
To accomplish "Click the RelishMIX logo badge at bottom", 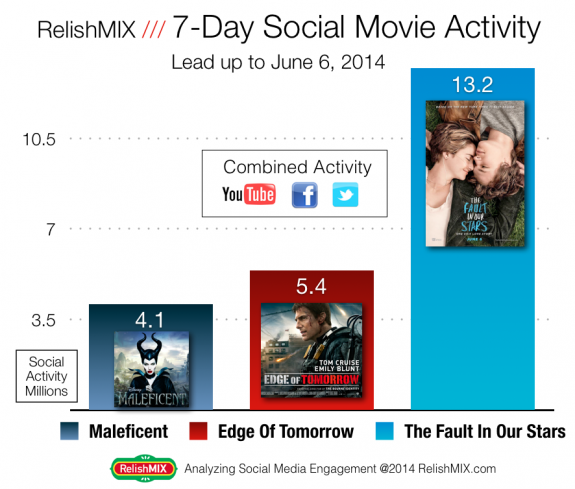I will (144, 468).
